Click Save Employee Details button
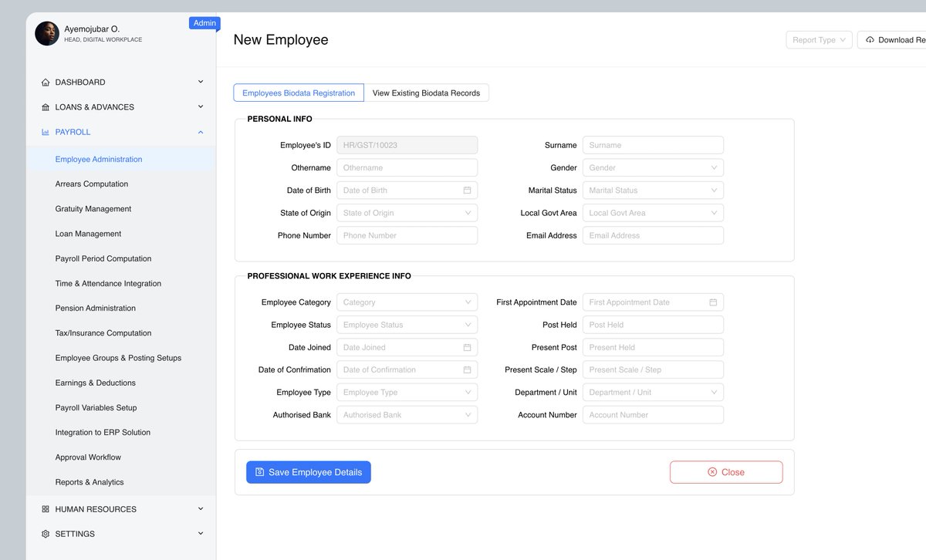This screenshot has width=926, height=560. (x=309, y=472)
